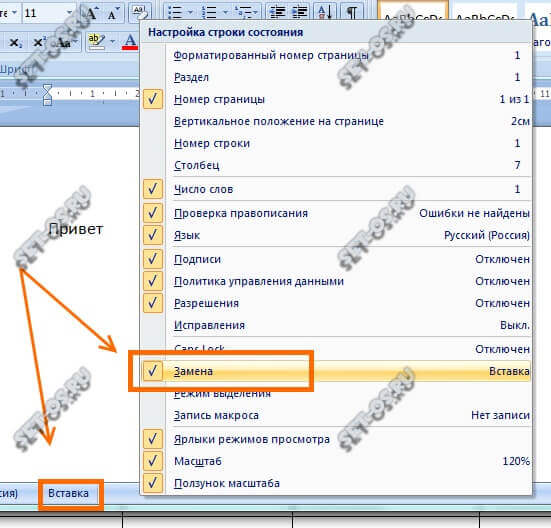Uncheck the Проверка правописания option

point(337,213)
